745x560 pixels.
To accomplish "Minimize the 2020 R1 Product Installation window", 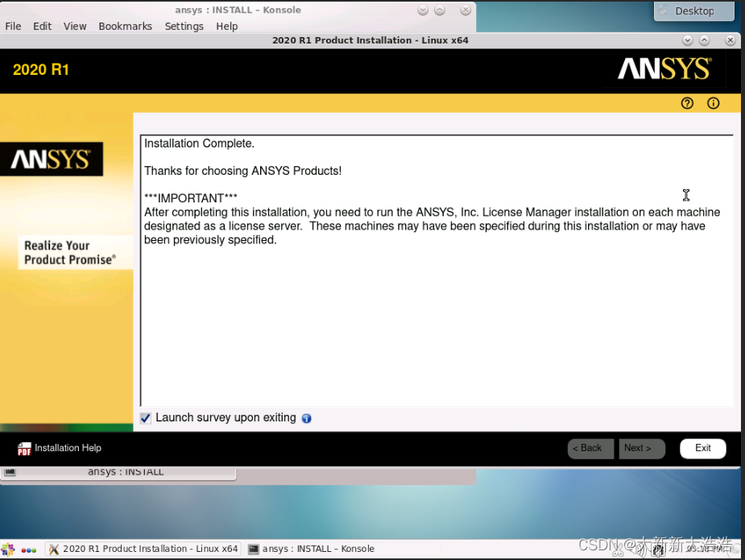I will (687, 40).
